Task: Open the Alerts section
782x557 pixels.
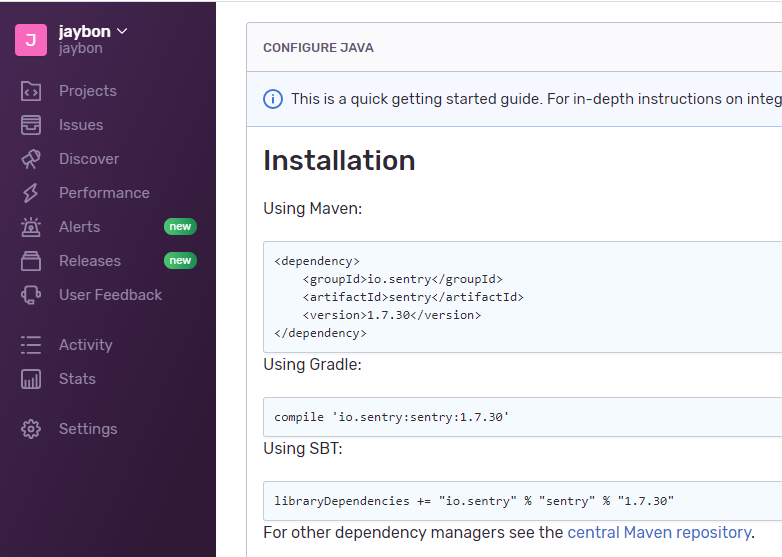Action: [79, 227]
